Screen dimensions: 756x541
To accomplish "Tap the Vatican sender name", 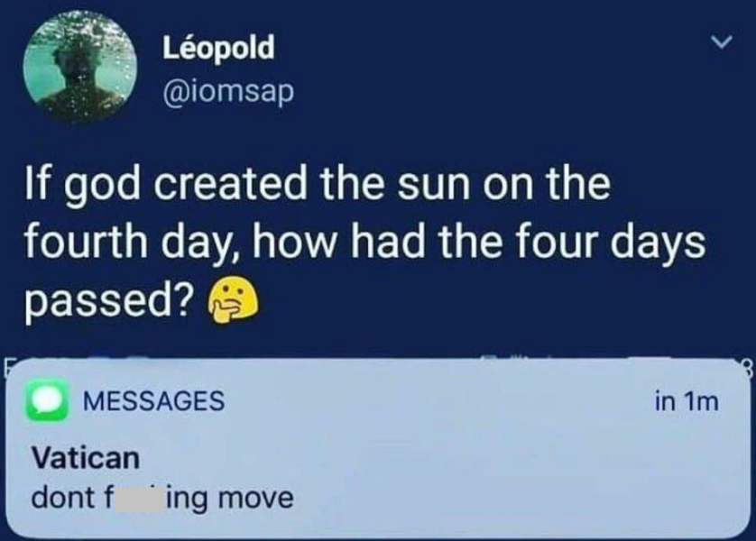I will coord(86,458).
